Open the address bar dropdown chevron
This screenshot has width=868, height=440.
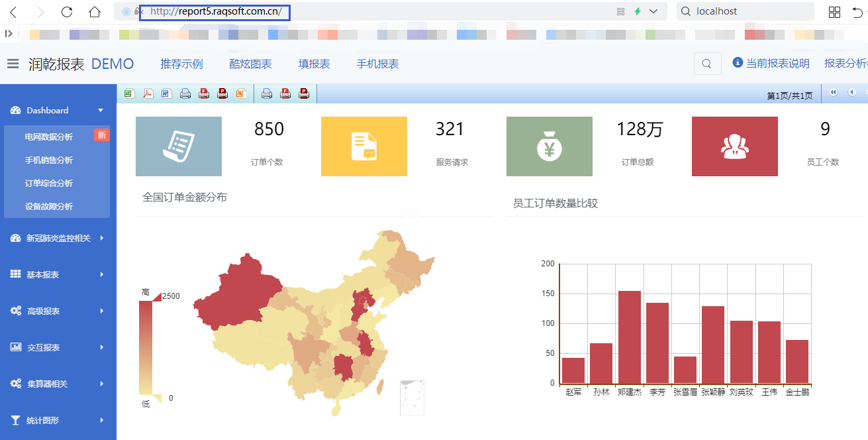point(653,11)
